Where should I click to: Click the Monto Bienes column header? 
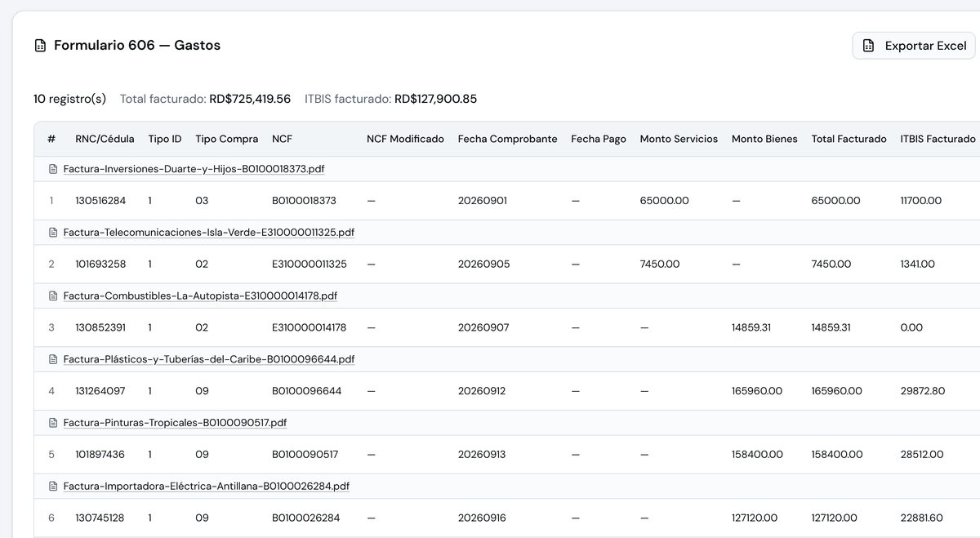click(764, 139)
